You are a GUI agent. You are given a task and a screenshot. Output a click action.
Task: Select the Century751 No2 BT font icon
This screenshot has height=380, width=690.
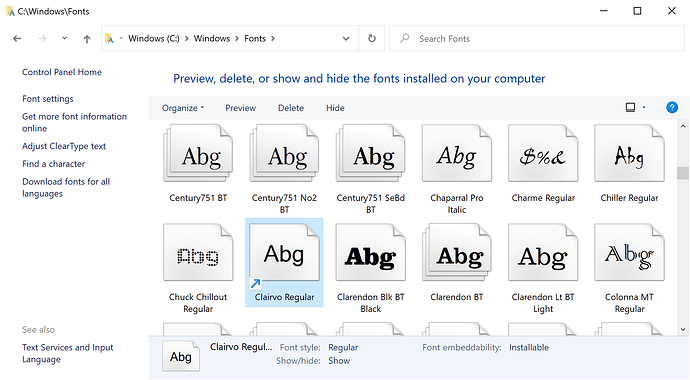(284, 153)
